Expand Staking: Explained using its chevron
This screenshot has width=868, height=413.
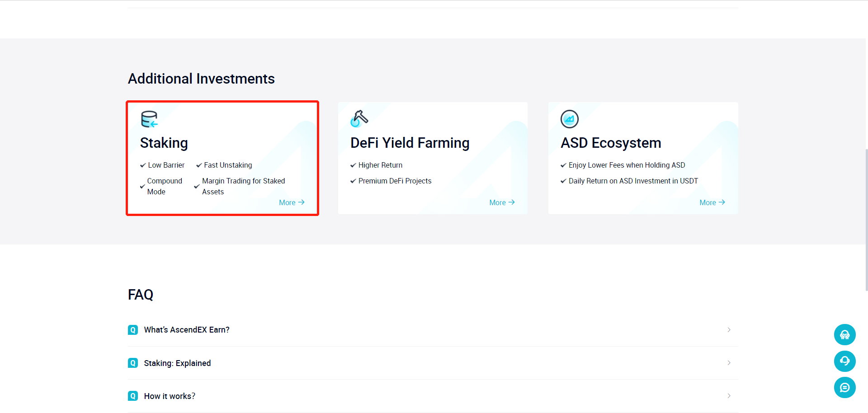[729, 363]
